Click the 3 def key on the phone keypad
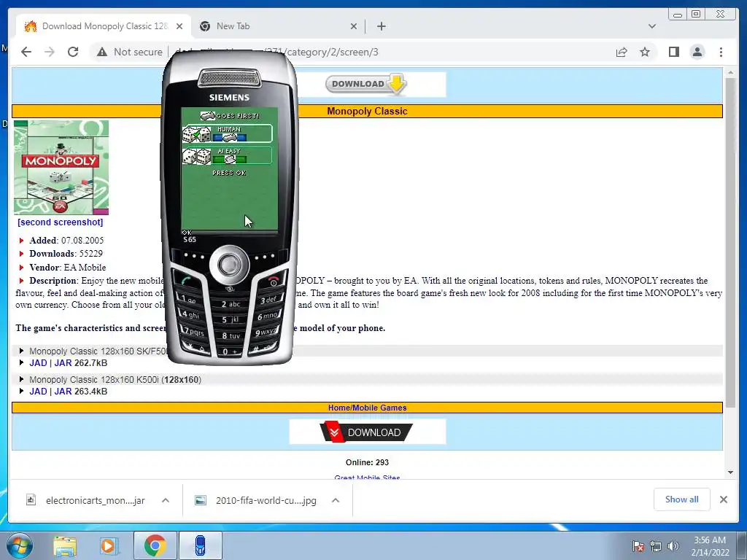 tap(268, 300)
